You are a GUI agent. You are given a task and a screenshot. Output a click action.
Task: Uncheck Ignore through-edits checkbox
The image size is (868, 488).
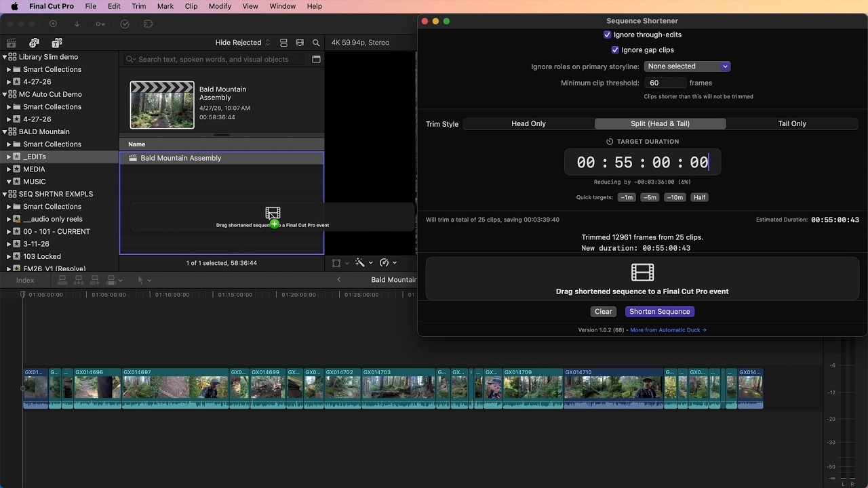click(x=607, y=35)
